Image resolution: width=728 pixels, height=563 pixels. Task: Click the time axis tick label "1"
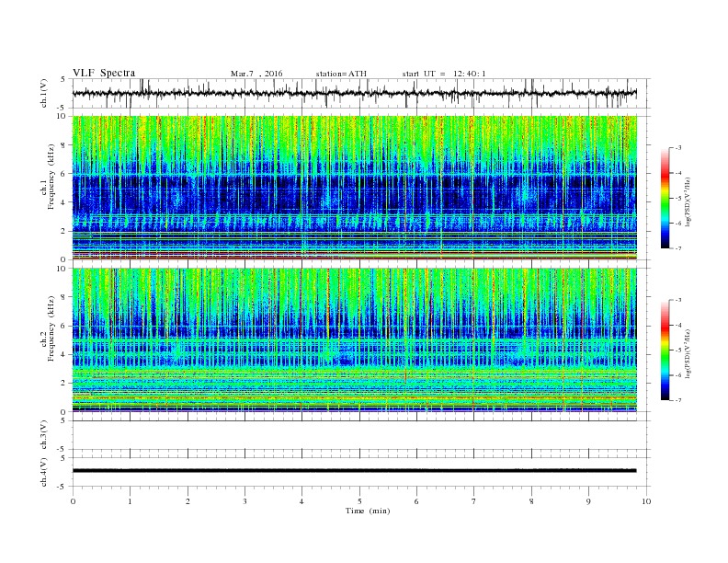[x=130, y=501]
